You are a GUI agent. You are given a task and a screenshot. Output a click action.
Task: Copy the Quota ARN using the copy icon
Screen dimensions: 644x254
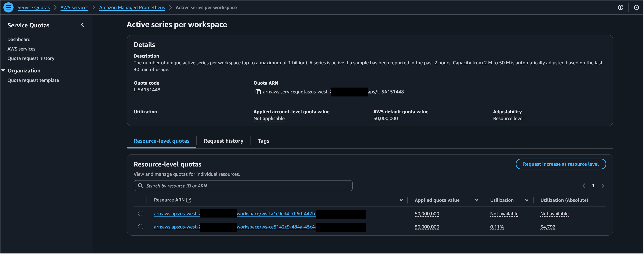(x=258, y=92)
